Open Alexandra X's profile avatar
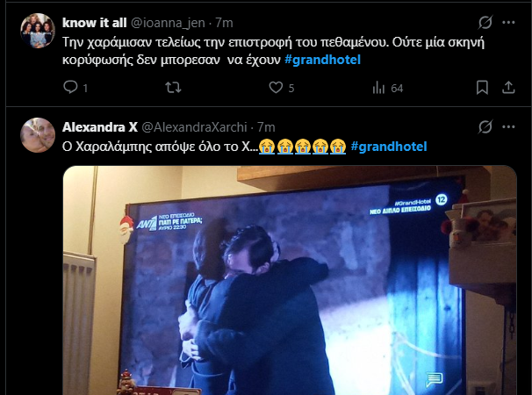 [x=38, y=135]
